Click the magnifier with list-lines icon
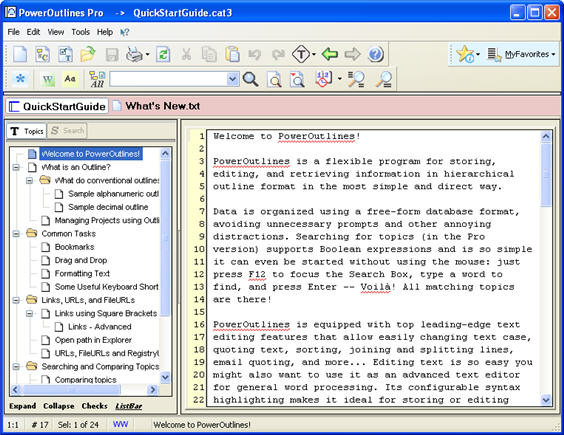 coord(356,79)
